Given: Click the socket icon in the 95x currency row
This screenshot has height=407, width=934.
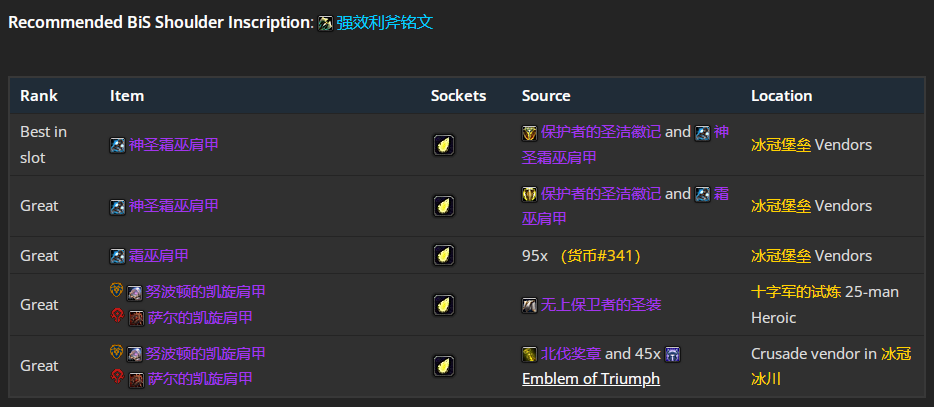Looking at the screenshot, I should click(x=444, y=256).
